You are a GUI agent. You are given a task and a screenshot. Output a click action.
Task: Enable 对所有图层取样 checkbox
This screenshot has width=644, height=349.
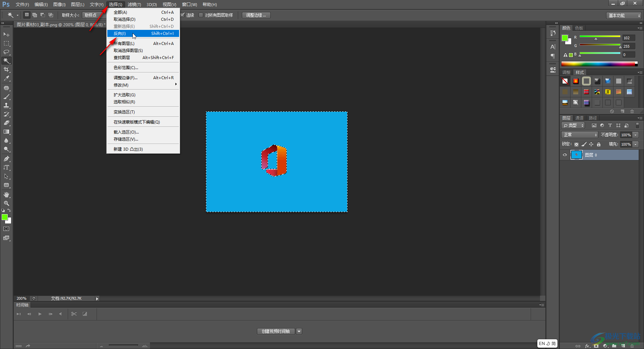(x=201, y=15)
